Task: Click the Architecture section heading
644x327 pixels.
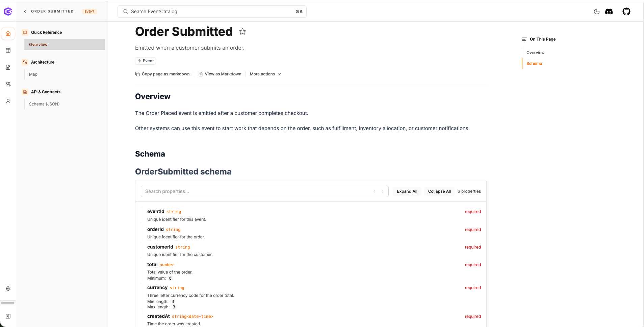Action: (x=43, y=62)
